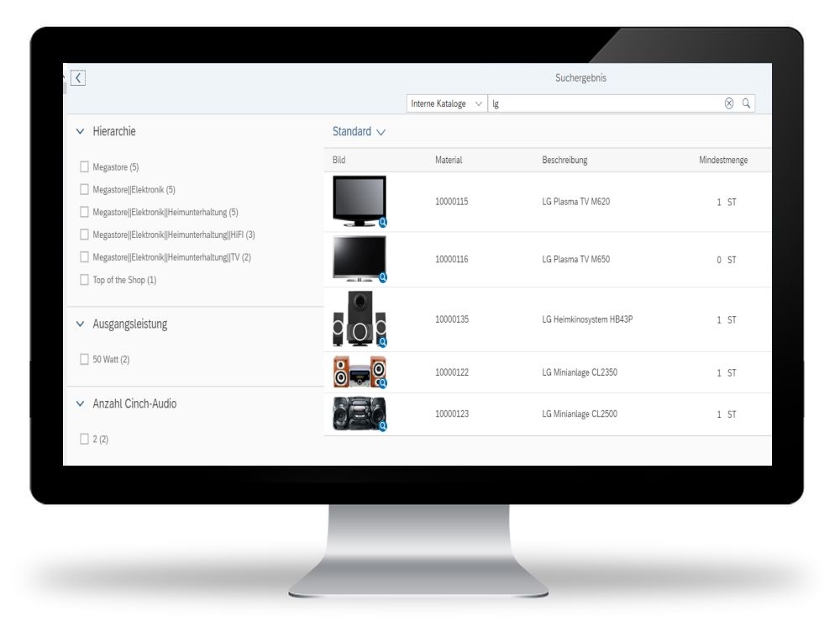
Task: Click description LG Minianlage CL2350
Action: tap(580, 372)
